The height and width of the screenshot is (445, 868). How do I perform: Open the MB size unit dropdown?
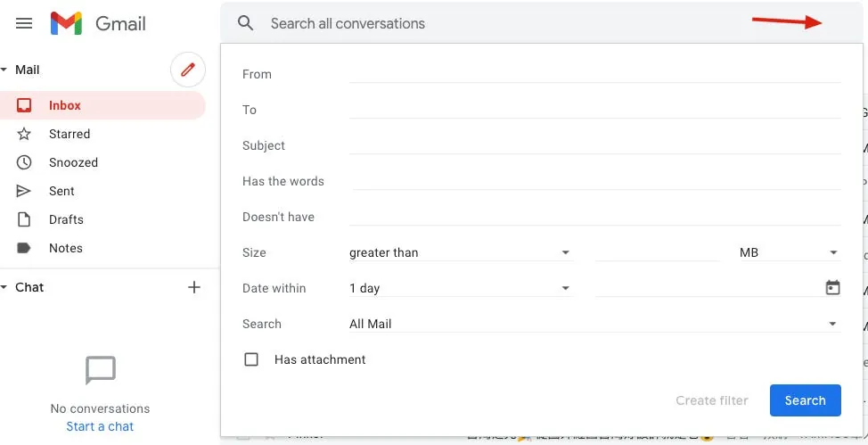[x=789, y=252]
